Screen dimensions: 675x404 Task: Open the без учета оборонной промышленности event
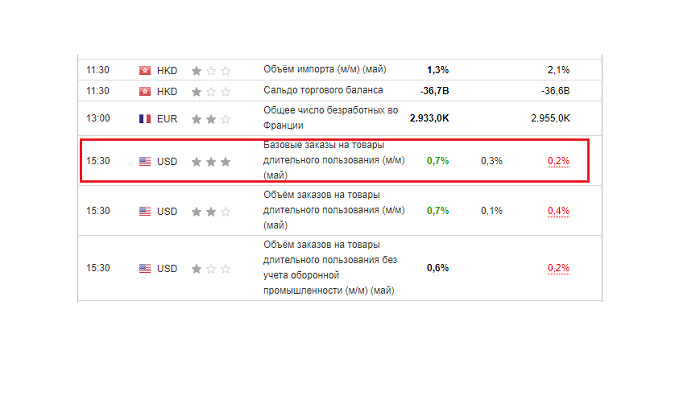coord(330,268)
